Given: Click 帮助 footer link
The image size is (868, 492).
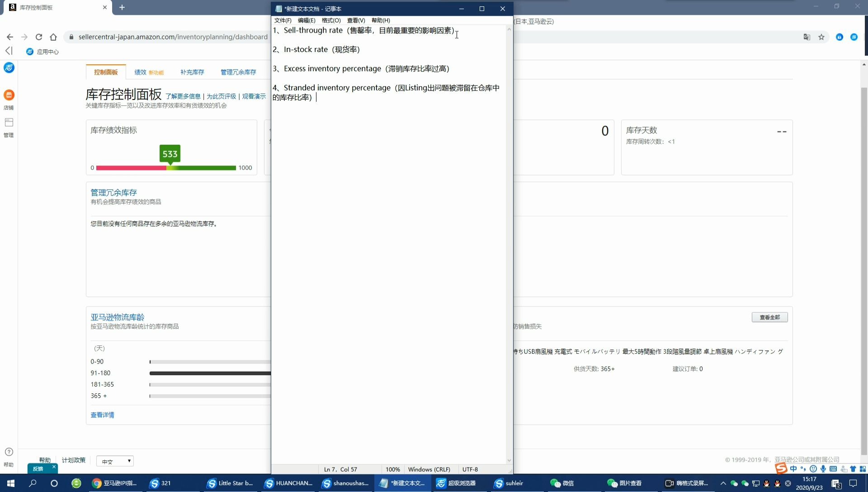Looking at the screenshot, I should (x=45, y=460).
